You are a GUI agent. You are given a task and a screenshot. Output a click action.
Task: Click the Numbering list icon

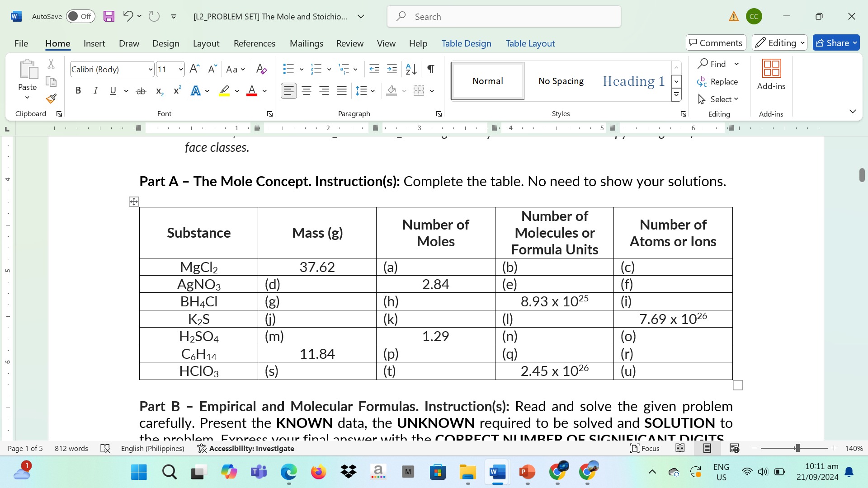pyautogui.click(x=316, y=69)
